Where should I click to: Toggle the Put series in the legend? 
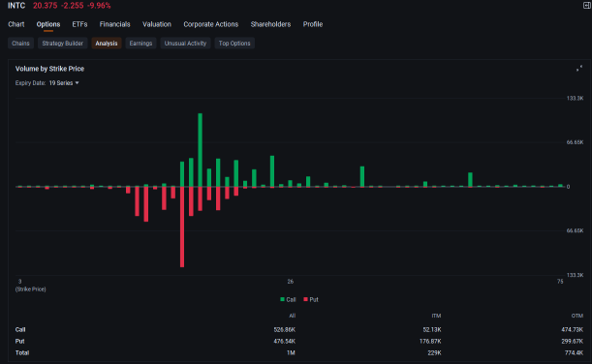click(x=311, y=299)
